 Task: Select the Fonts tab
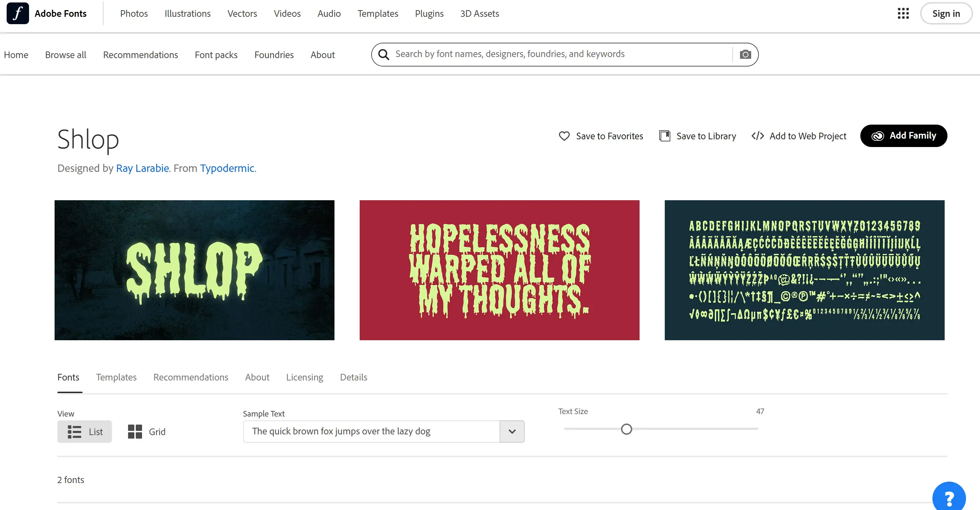click(69, 377)
